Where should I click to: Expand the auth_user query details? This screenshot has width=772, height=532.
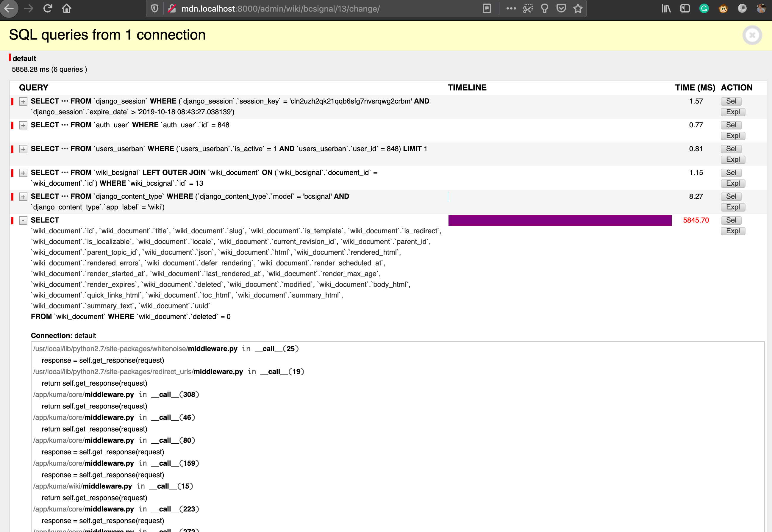pyautogui.click(x=23, y=125)
